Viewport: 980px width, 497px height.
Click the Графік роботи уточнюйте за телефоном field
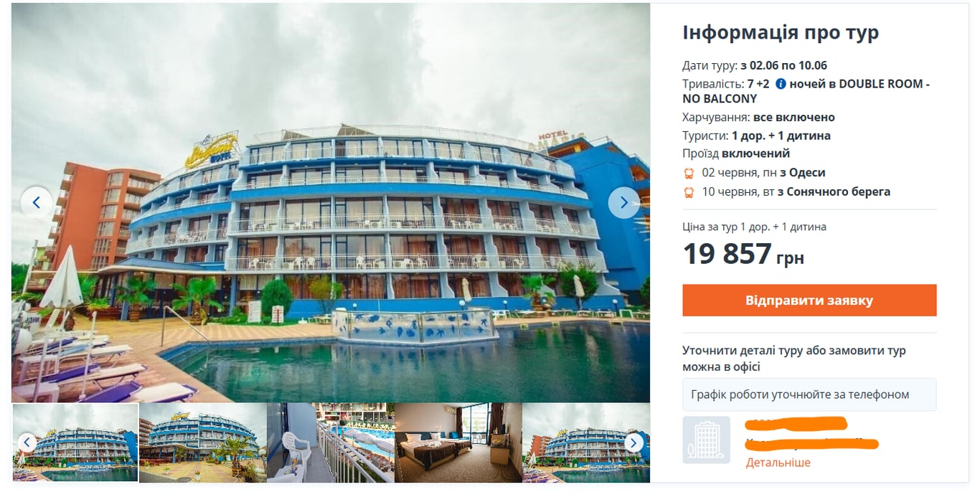point(809,394)
